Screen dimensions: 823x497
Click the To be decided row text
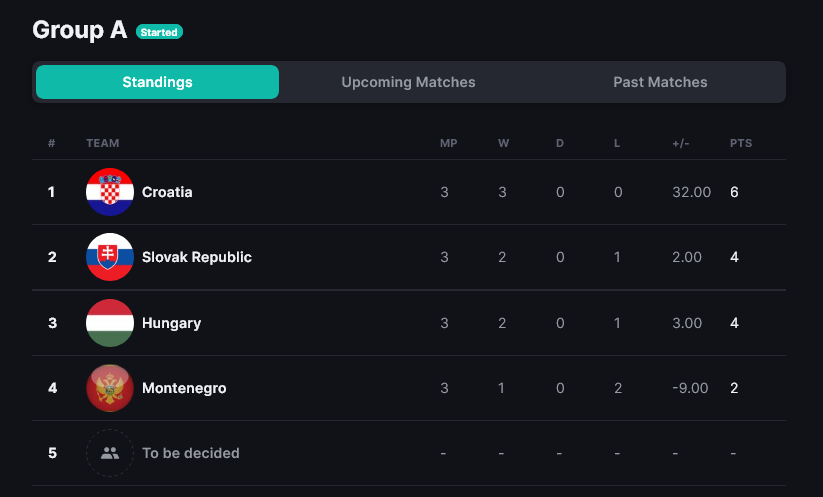click(x=191, y=453)
